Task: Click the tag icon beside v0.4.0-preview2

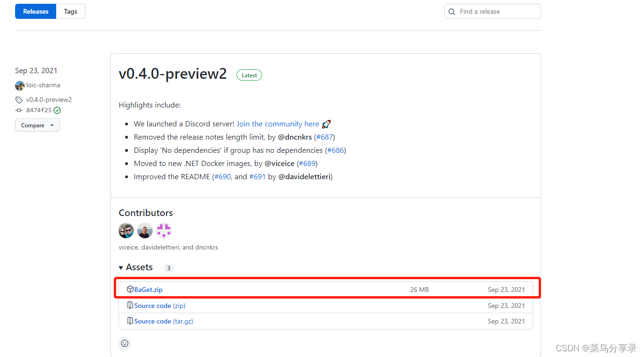Action: (x=19, y=100)
